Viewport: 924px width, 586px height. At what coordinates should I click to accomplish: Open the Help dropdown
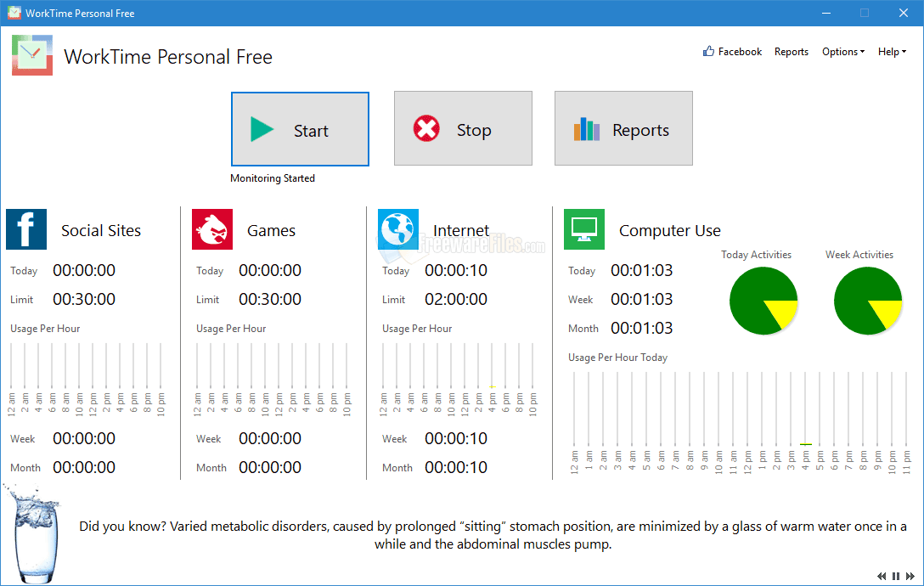[x=891, y=52]
